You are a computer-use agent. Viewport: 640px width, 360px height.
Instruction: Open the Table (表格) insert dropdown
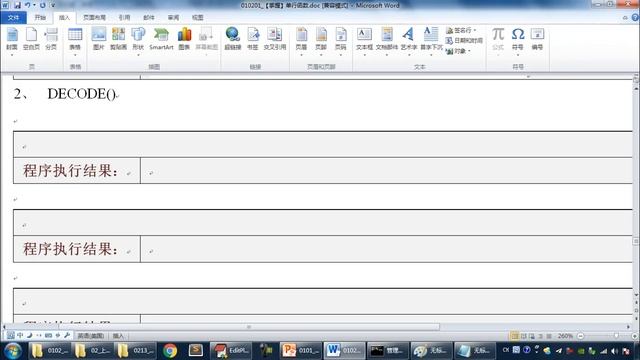point(75,41)
